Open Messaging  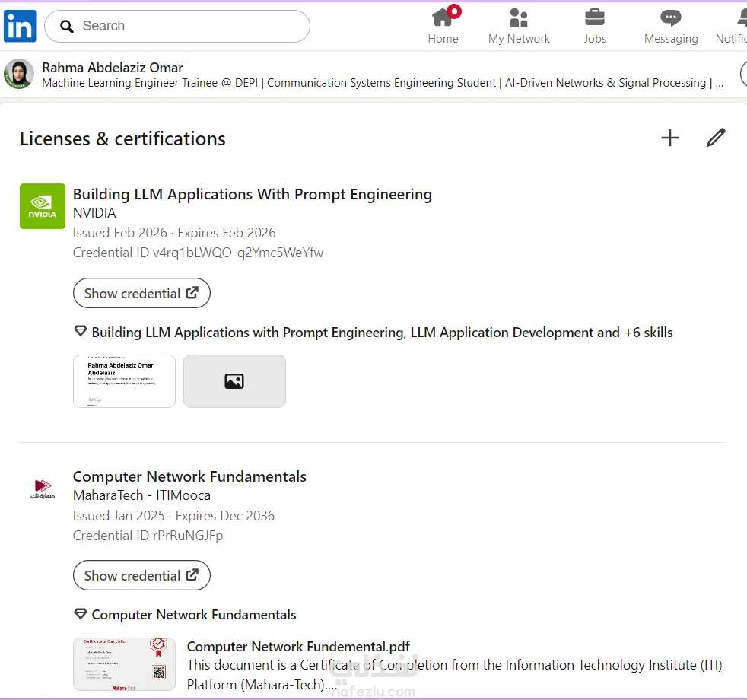(671, 25)
